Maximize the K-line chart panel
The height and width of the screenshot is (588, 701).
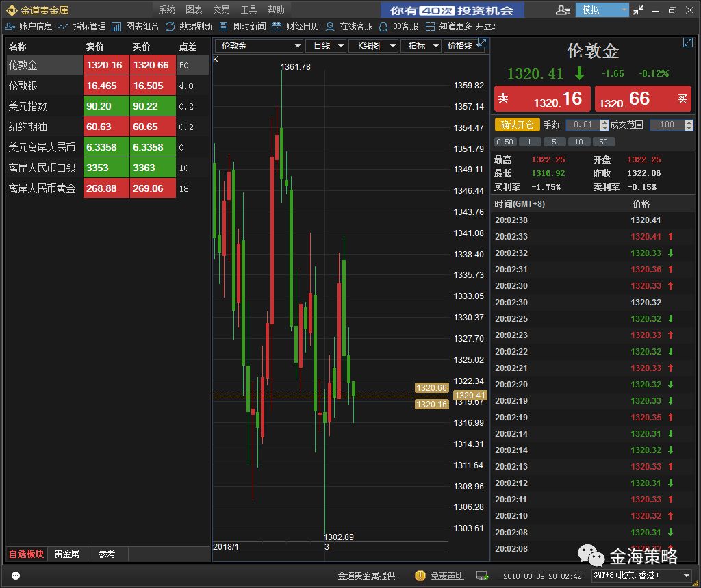pyautogui.click(x=482, y=42)
